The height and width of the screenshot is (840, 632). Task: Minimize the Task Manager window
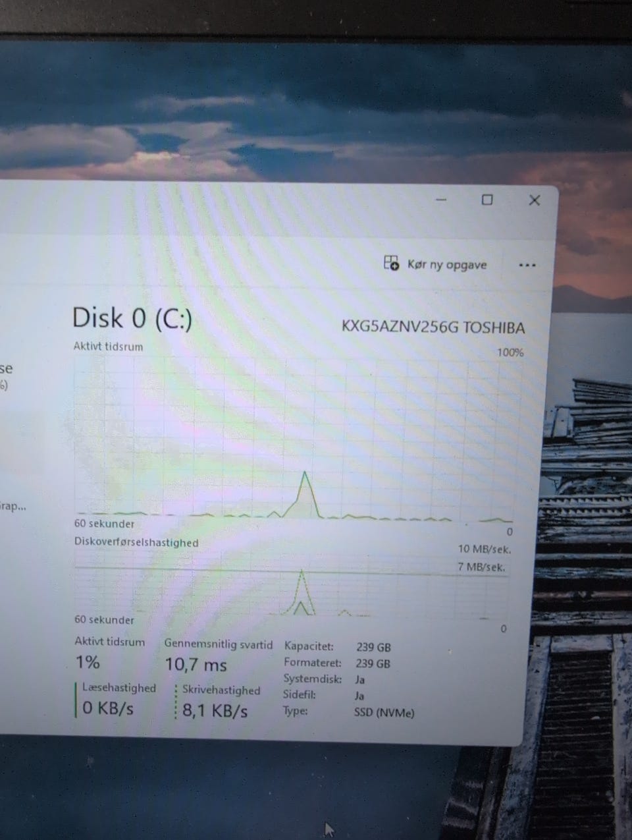point(441,200)
